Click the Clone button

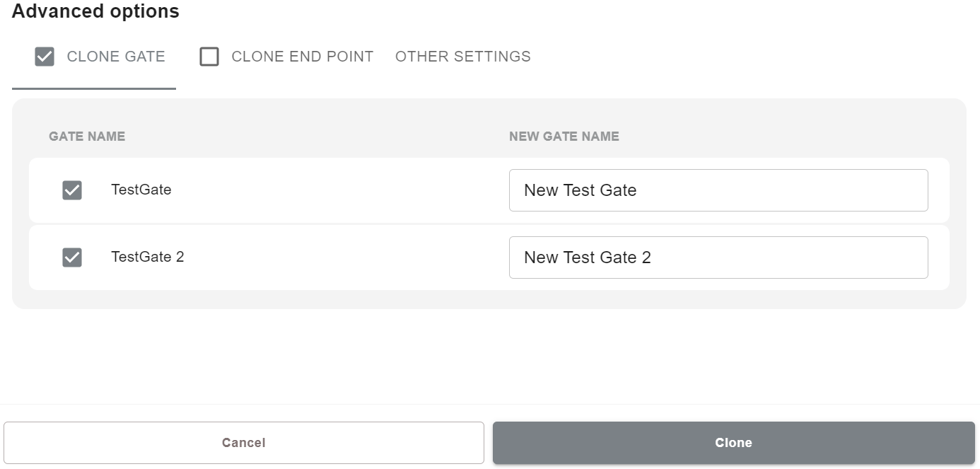(x=733, y=443)
